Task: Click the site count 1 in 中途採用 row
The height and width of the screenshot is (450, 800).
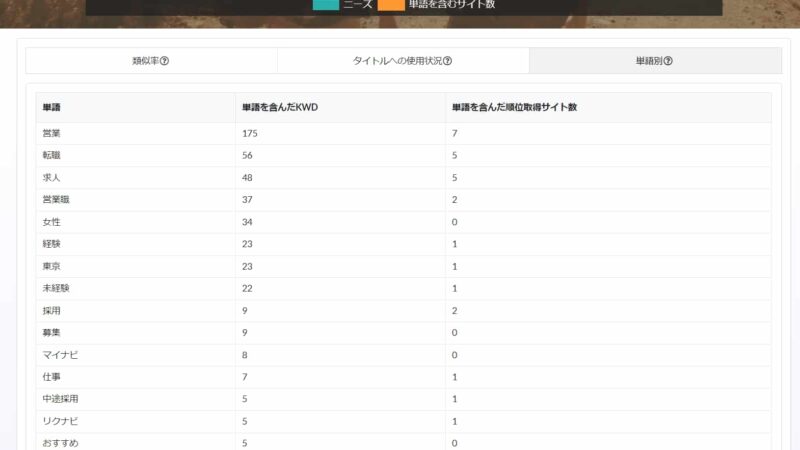Action: click(455, 399)
